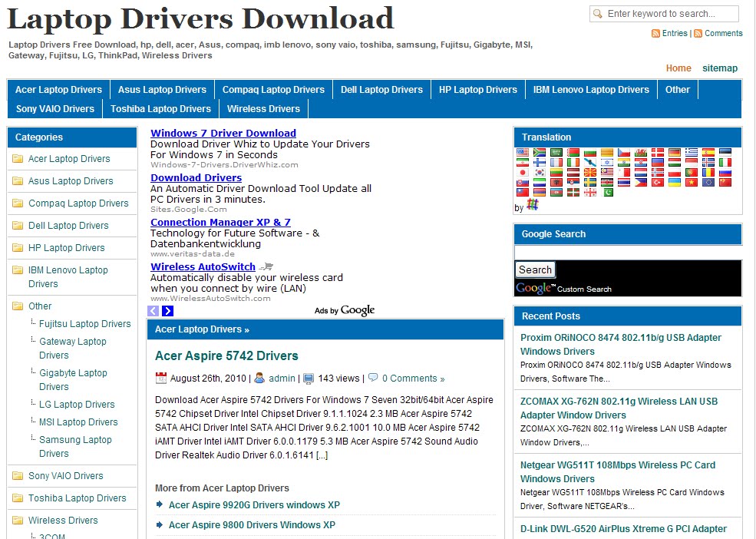Click the Laptop Drivers Download site title

200,19
